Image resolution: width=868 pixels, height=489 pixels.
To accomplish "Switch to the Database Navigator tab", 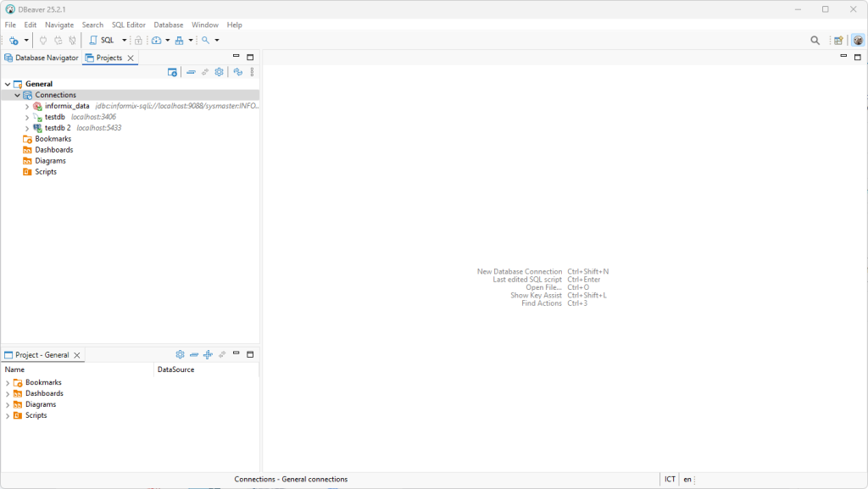I will pyautogui.click(x=42, y=58).
